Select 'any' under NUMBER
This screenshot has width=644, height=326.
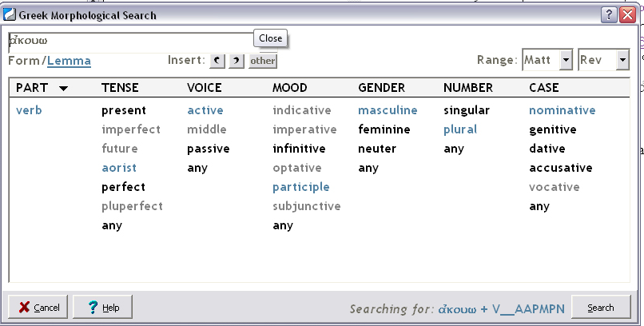454,149
